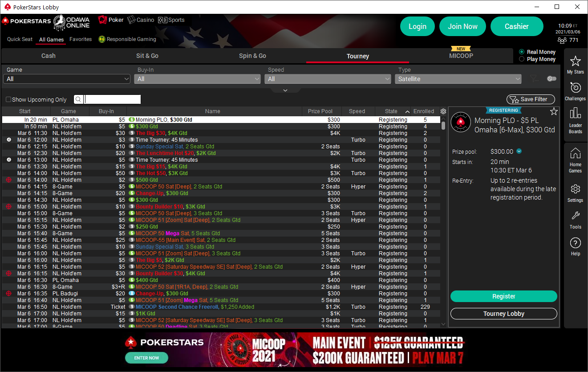Open the Tourney Lobby button

click(504, 314)
